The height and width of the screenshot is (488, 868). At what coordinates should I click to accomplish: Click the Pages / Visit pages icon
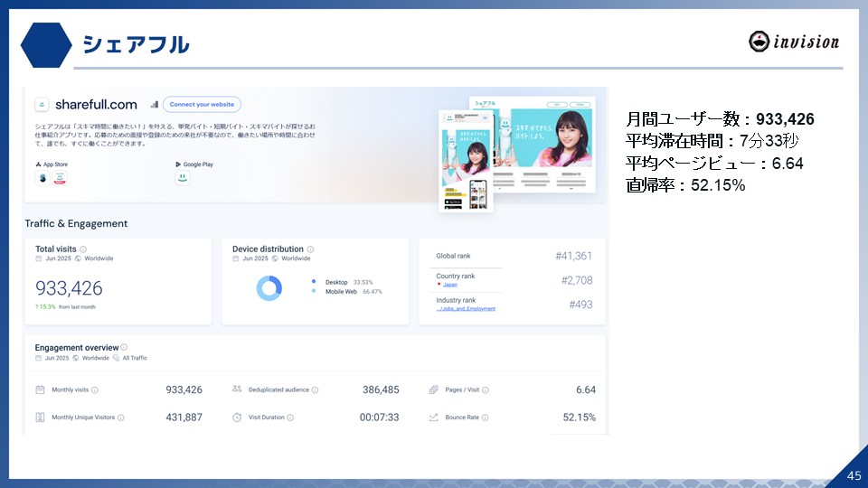tap(433, 390)
